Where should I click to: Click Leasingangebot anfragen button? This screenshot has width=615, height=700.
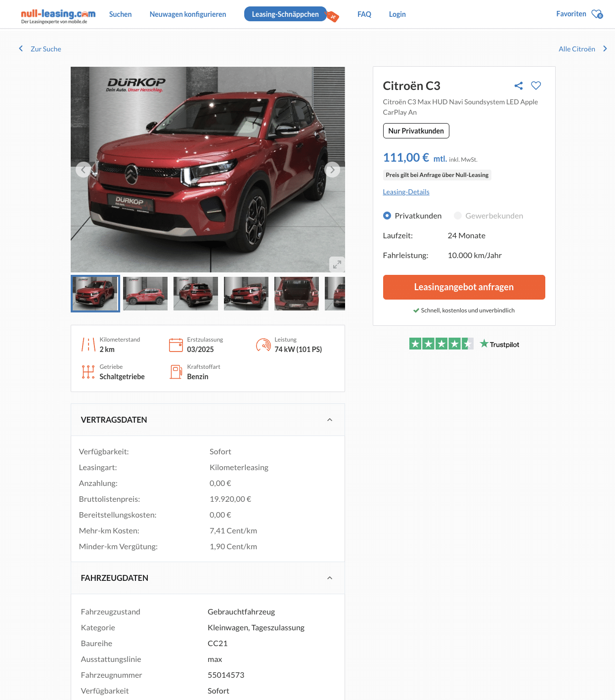[x=464, y=287]
